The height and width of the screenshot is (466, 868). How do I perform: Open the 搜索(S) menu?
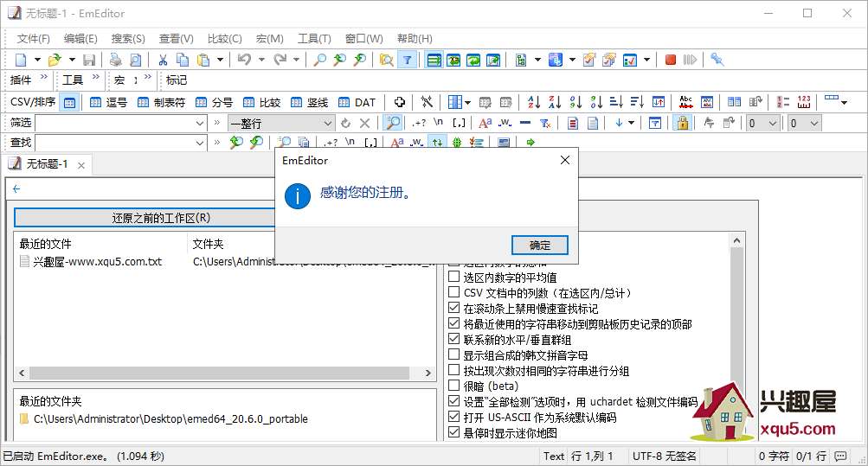(128, 39)
